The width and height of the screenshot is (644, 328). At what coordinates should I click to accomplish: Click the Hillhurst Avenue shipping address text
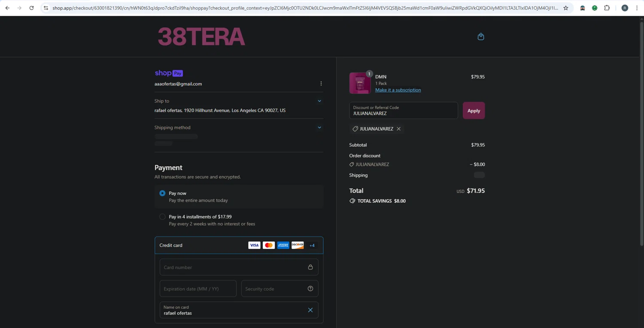coord(220,110)
